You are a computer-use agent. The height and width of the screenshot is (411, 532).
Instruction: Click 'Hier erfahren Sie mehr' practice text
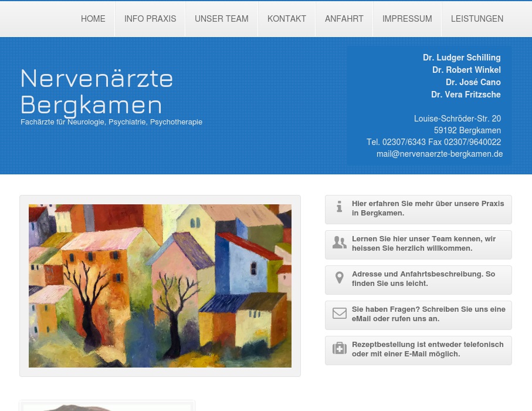pyautogui.click(x=428, y=208)
